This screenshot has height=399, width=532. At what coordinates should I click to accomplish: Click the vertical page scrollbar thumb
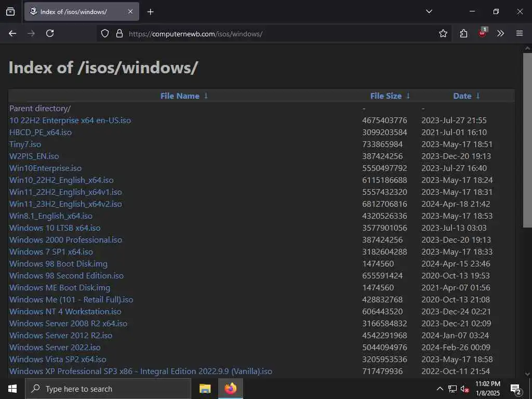(x=527, y=140)
